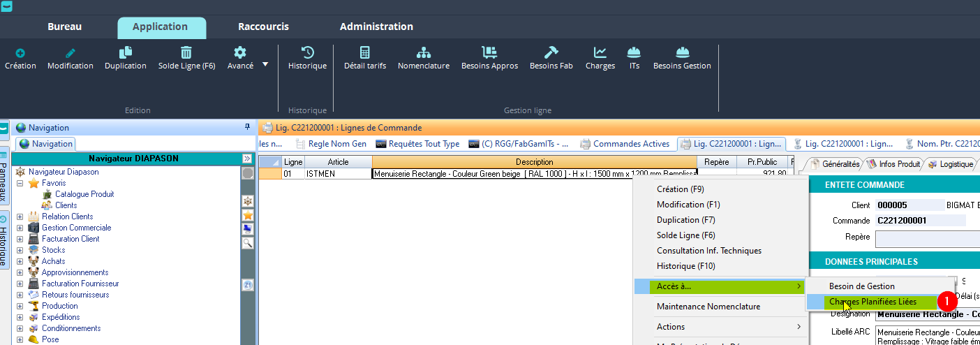Select Charges Planifiées Liées submenu entry

click(x=873, y=302)
